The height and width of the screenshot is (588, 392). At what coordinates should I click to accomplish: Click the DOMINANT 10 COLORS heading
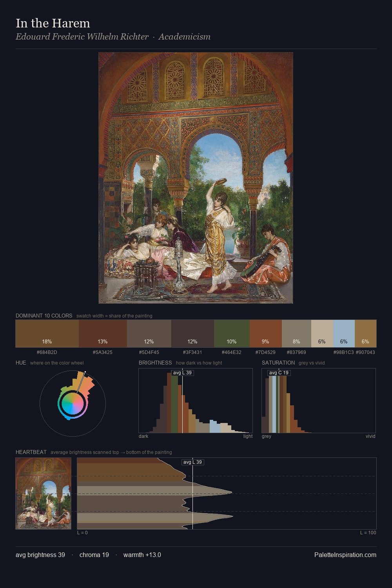(44, 316)
